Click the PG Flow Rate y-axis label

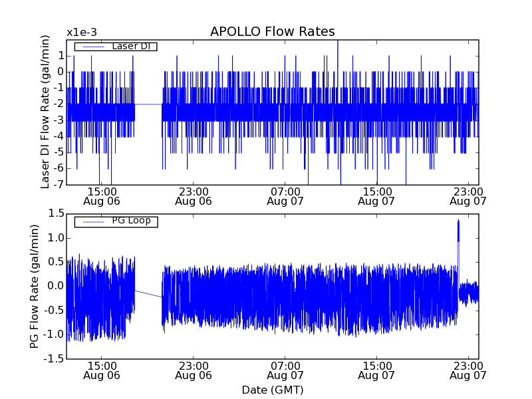coord(35,286)
